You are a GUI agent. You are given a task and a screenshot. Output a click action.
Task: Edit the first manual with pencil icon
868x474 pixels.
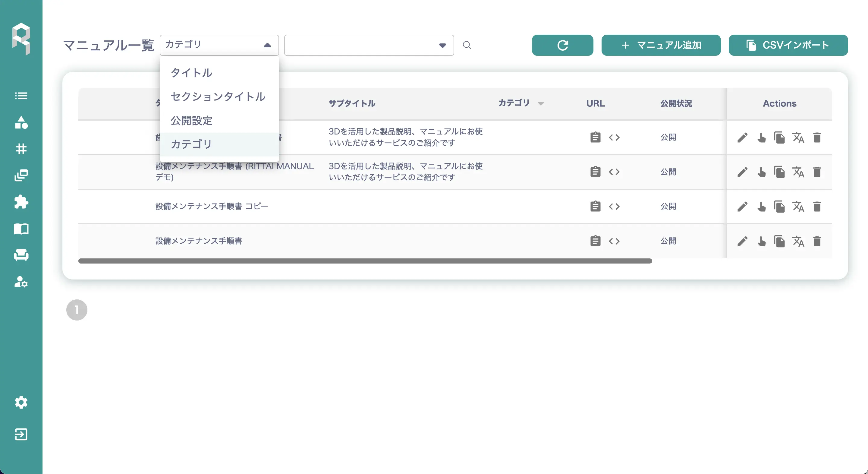pos(742,137)
